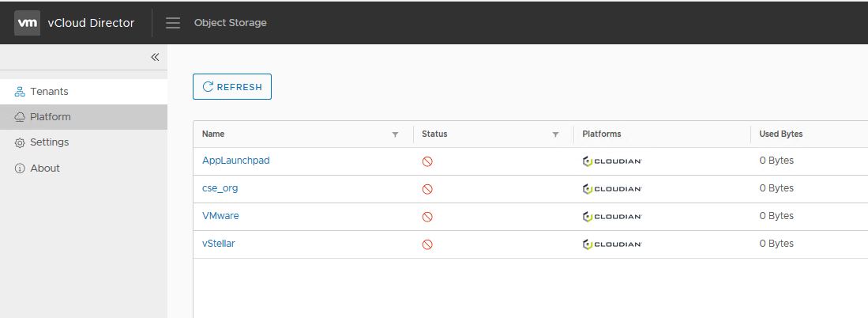Collapse the left sidebar with double chevron
This screenshot has width=868, height=318.
click(155, 57)
